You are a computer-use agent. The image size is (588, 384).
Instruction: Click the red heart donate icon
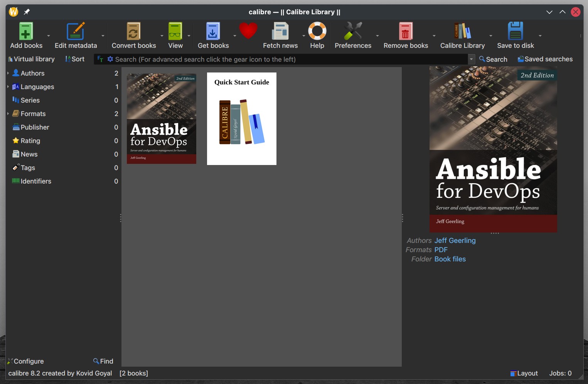[x=248, y=31]
